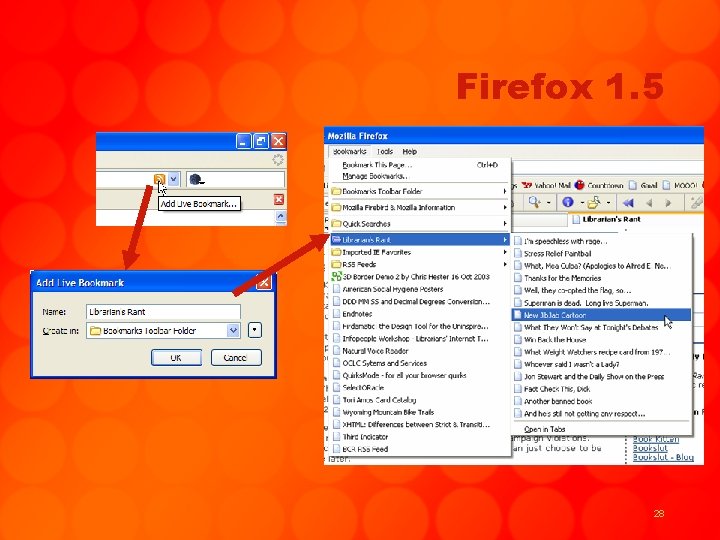Screen dimensions: 720x540
Task: Click the search engine icon in search box
Action: (x=196, y=179)
